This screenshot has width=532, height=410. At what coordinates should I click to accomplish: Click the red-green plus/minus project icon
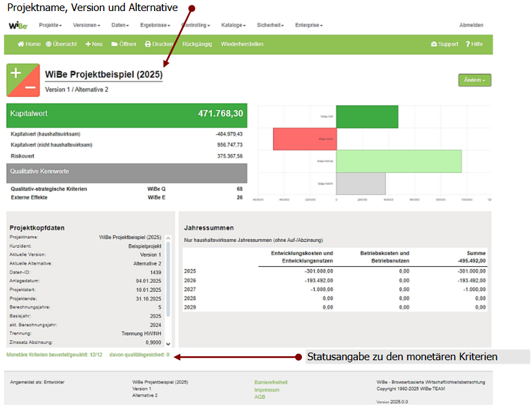(x=23, y=81)
